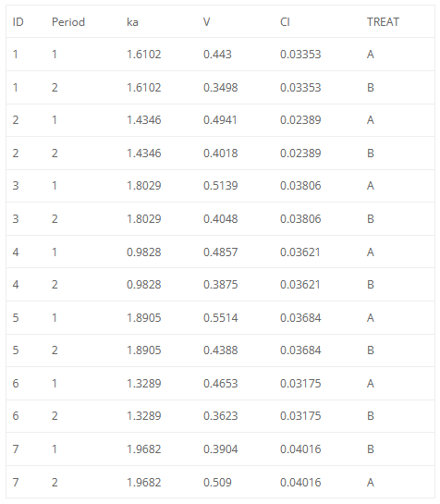
Task: Click V value 0.3875
Action: click(221, 285)
